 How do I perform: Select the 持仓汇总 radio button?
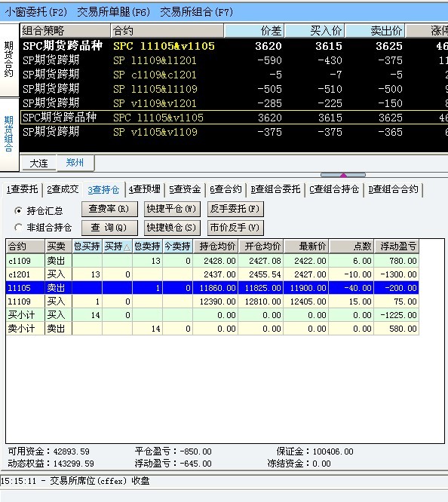pos(19,210)
